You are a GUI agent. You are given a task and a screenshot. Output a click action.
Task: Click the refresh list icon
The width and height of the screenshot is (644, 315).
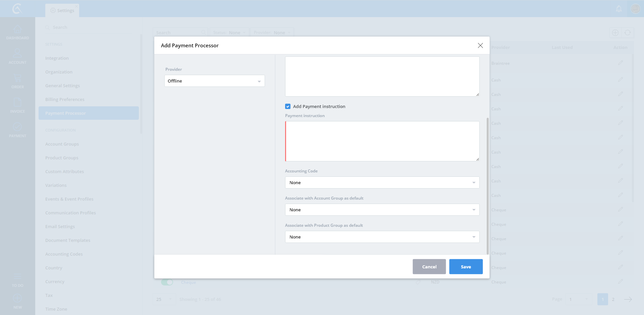point(628,33)
